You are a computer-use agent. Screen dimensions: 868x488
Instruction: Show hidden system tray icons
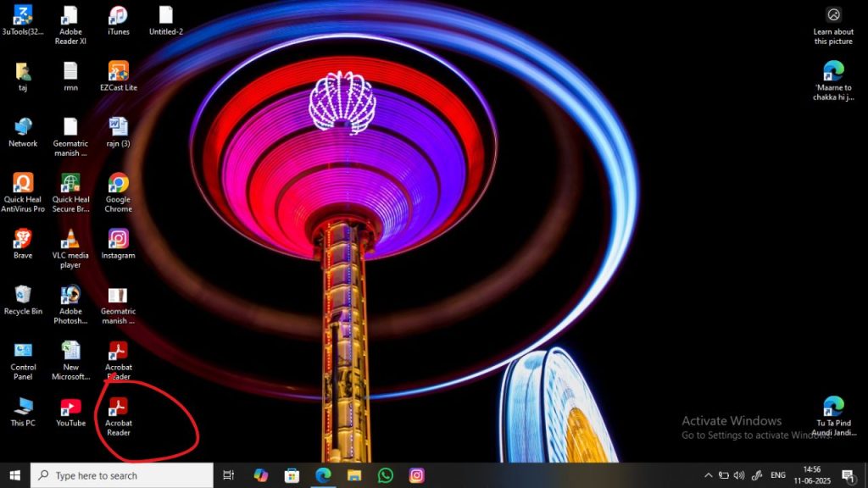(x=708, y=475)
